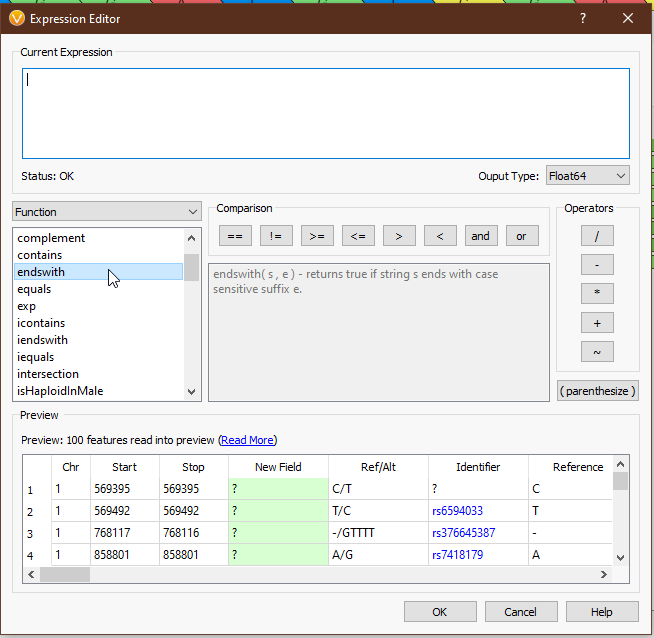Click the Identifier column header
654x638 pixels.
[478, 467]
